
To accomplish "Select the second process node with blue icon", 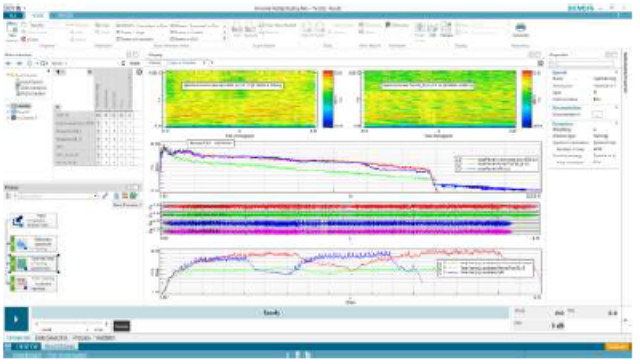I will [x=33, y=244].
